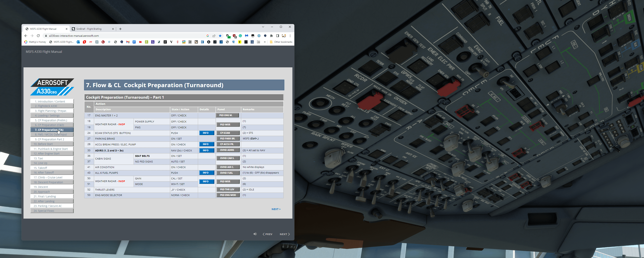Open the new tab plus button
644x258 pixels.
point(120,29)
